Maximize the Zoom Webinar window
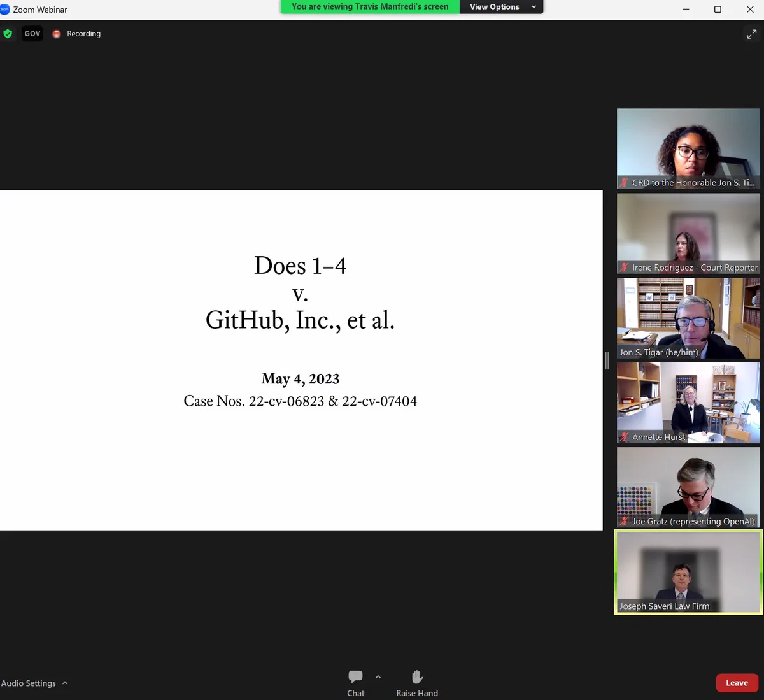Image resolution: width=764 pixels, height=700 pixels. pos(718,10)
